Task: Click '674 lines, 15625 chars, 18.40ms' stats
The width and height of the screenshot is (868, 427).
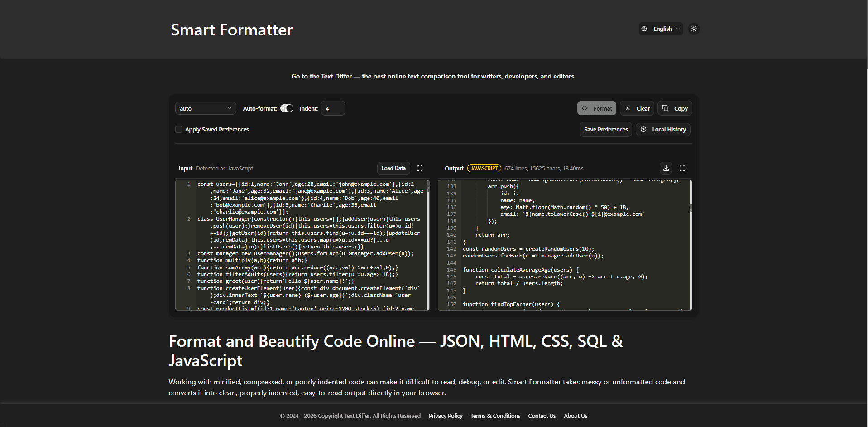Action: [x=544, y=168]
